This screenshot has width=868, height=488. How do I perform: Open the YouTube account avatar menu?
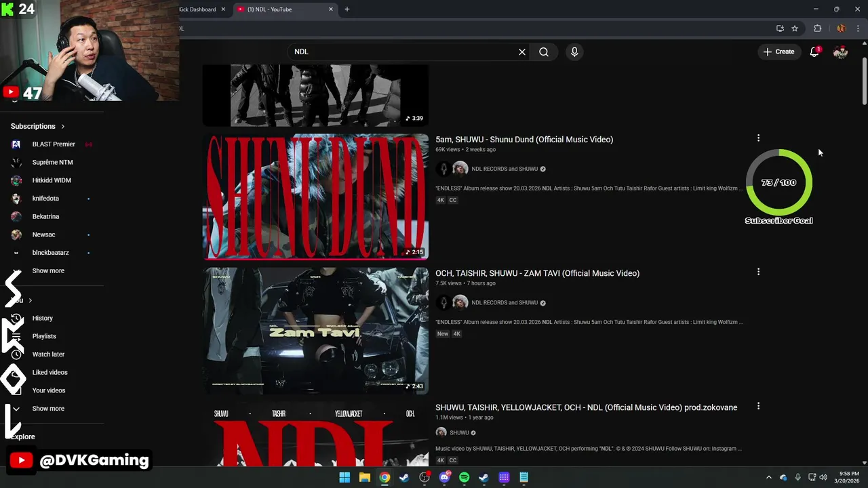[x=840, y=52]
